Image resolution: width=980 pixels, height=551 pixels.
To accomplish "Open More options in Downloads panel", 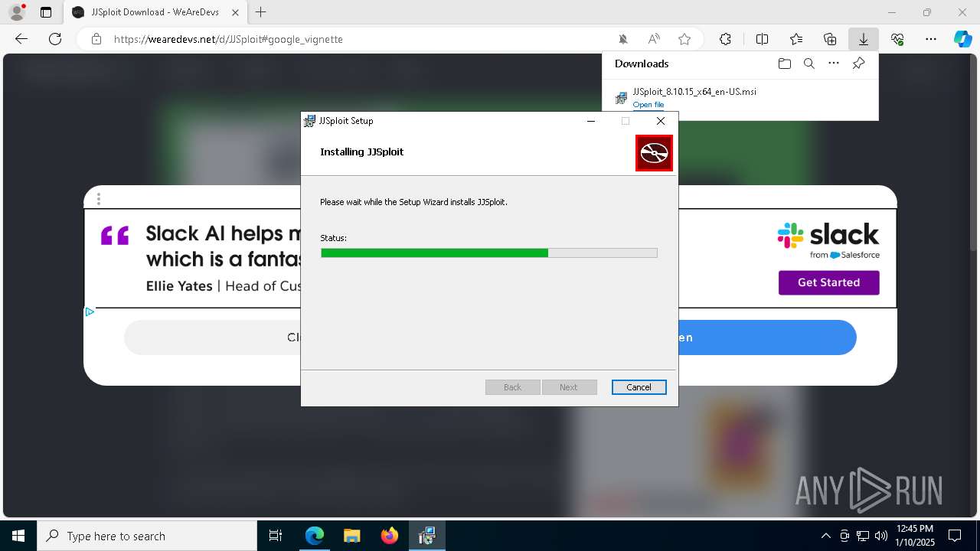I will 834,64.
